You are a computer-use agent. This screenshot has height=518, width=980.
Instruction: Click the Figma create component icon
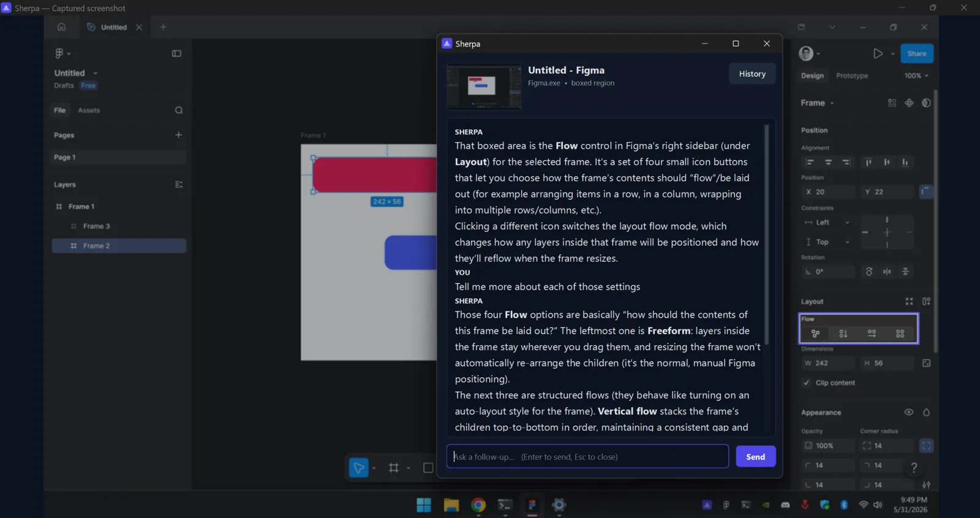[909, 103]
